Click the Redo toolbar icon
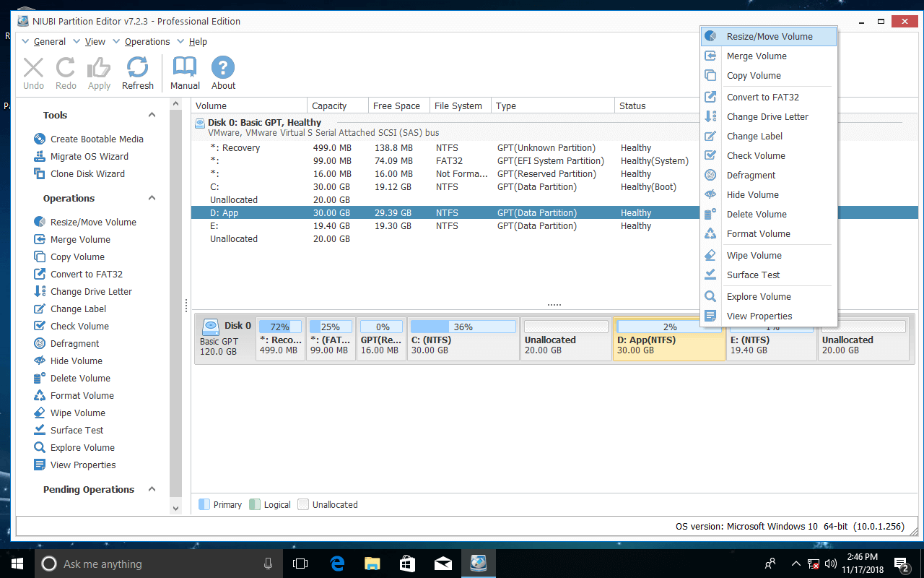This screenshot has height=578, width=924. point(66,74)
